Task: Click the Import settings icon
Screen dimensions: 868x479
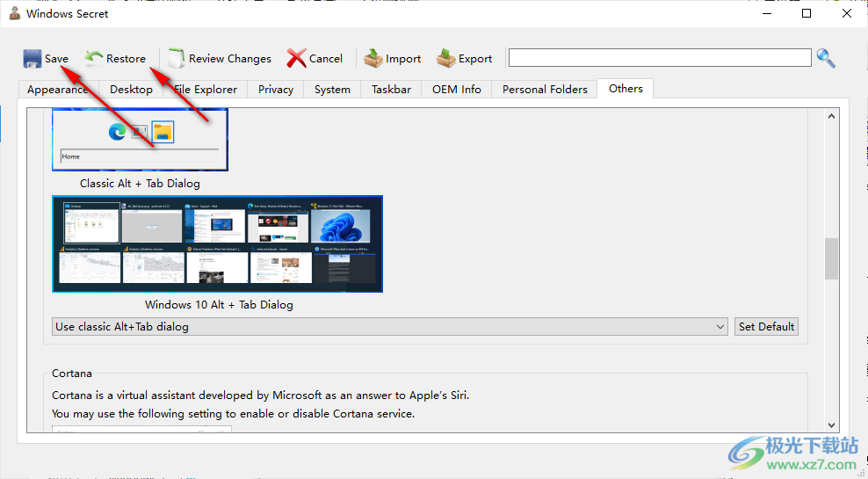Action: [374, 59]
